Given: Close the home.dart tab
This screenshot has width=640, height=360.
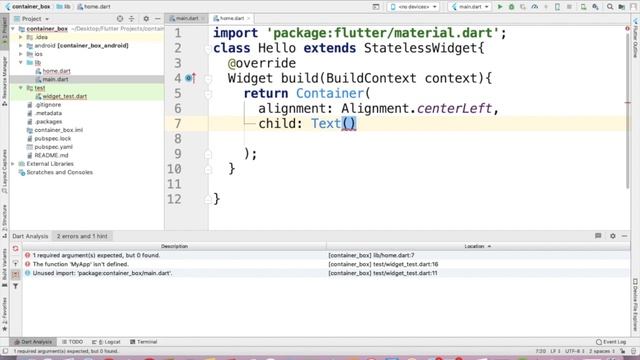Looking at the screenshot, I should point(248,18).
